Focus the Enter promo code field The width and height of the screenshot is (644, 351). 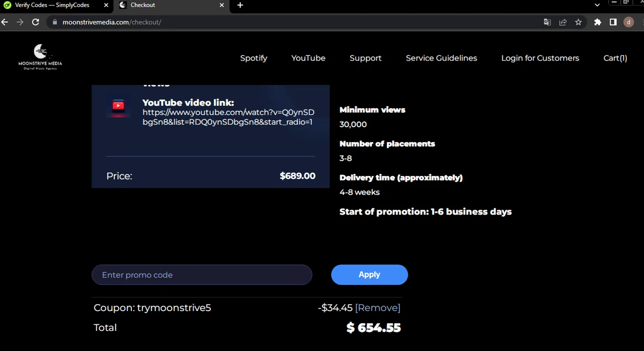202,275
